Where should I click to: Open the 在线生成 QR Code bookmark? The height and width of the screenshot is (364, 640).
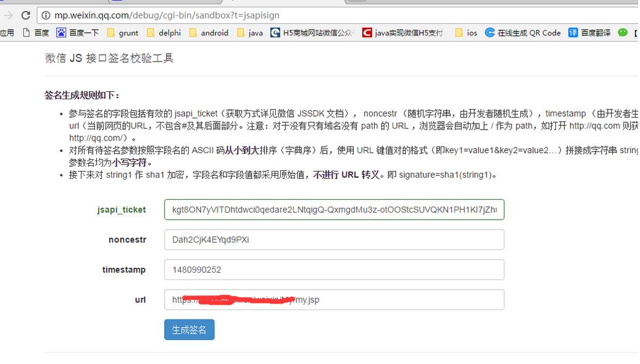[x=523, y=33]
